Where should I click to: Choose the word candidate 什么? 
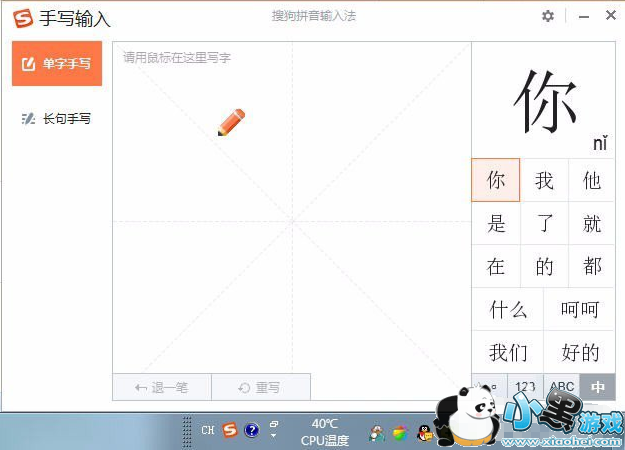pos(508,309)
